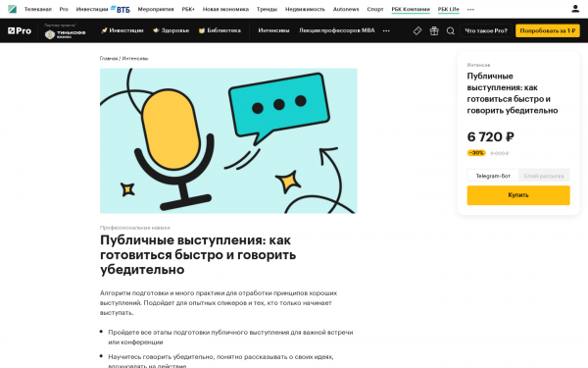Go to Главная in breadcrumbs

point(109,58)
